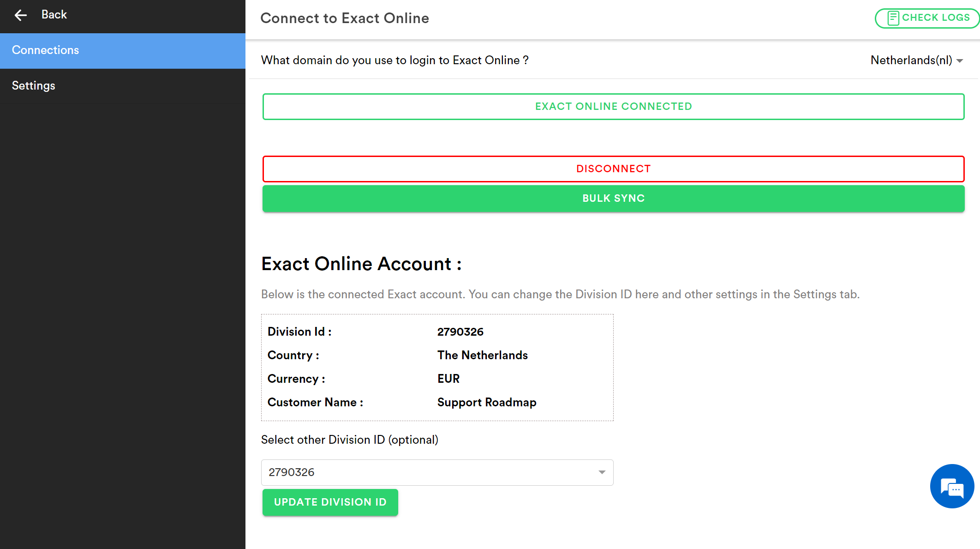Open the Division ID select box 2790326
This screenshot has width=980, height=549.
coord(437,472)
